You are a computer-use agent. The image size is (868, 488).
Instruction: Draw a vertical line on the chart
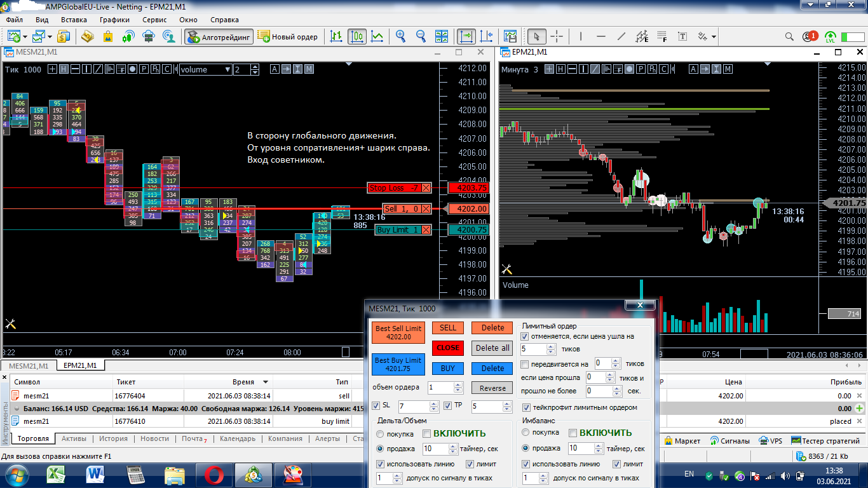tap(581, 36)
